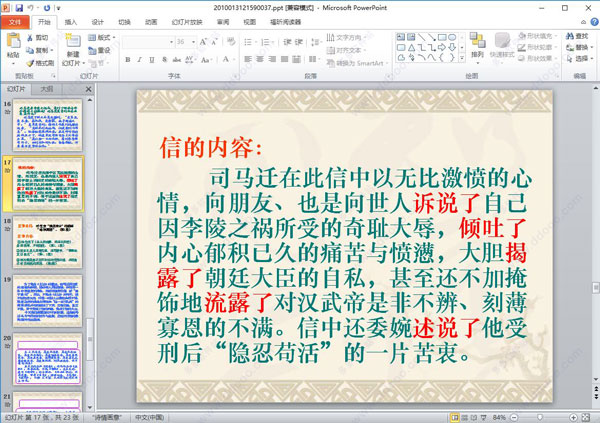This screenshot has width=600, height=423.
Task: Toggle text Shadow (S) formatting
Action: click(x=164, y=59)
